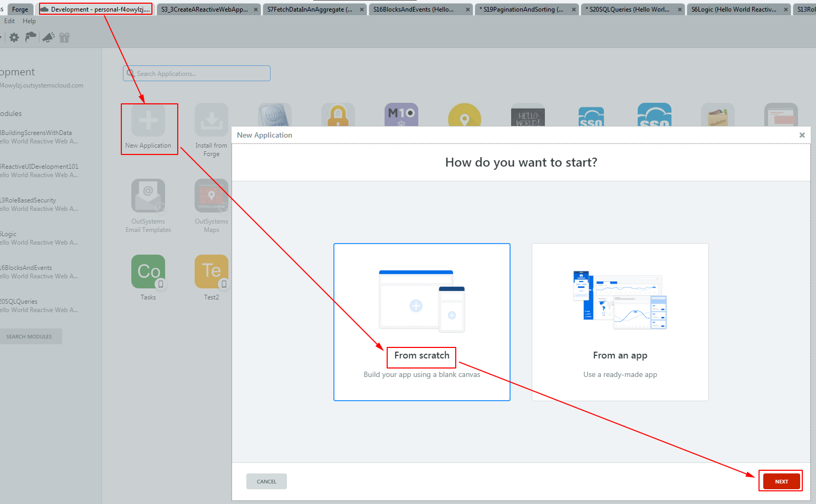Click the announcements megaphone icon
Screen dimensions: 816x504
(x=48, y=37)
